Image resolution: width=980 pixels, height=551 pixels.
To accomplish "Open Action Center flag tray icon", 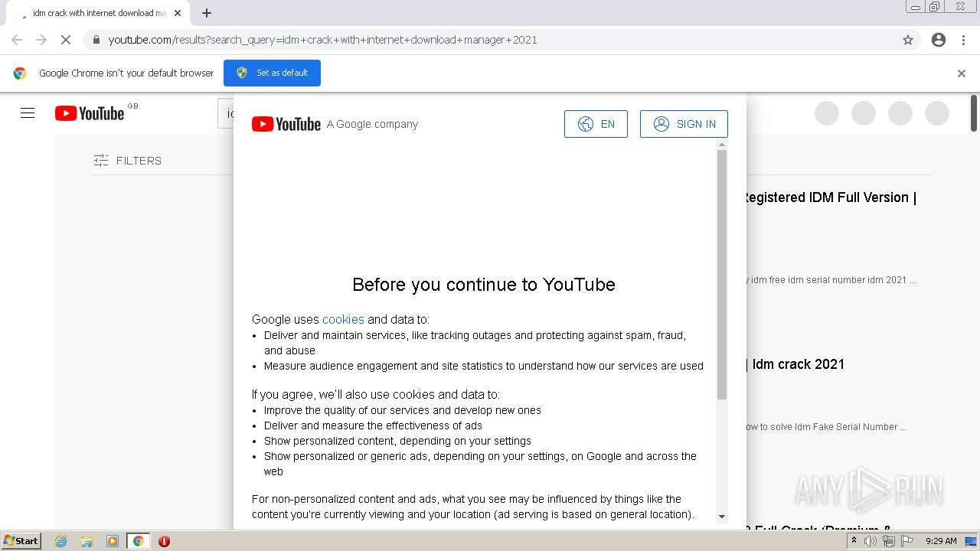I will (x=907, y=541).
